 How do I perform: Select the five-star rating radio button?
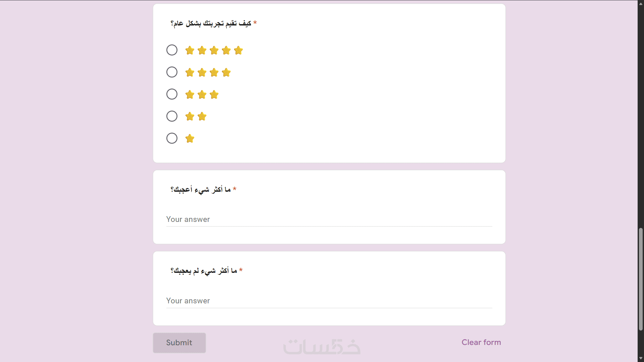[x=172, y=50]
